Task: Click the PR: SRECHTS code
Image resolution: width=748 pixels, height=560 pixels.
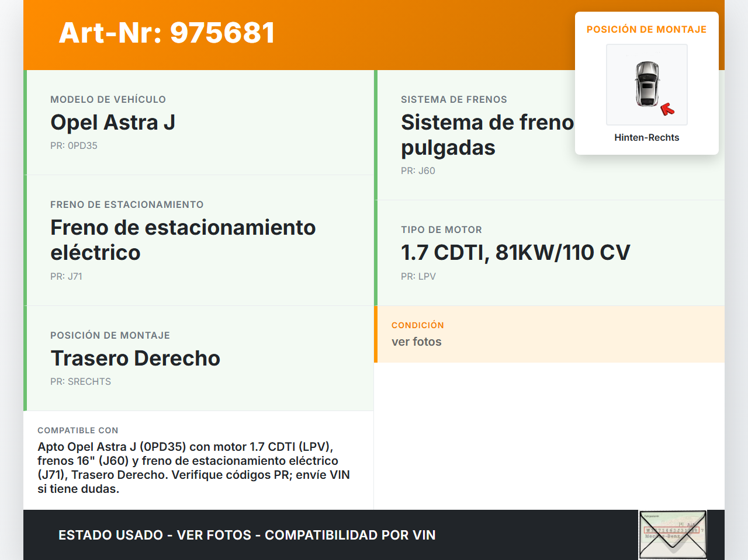Action: [81, 381]
